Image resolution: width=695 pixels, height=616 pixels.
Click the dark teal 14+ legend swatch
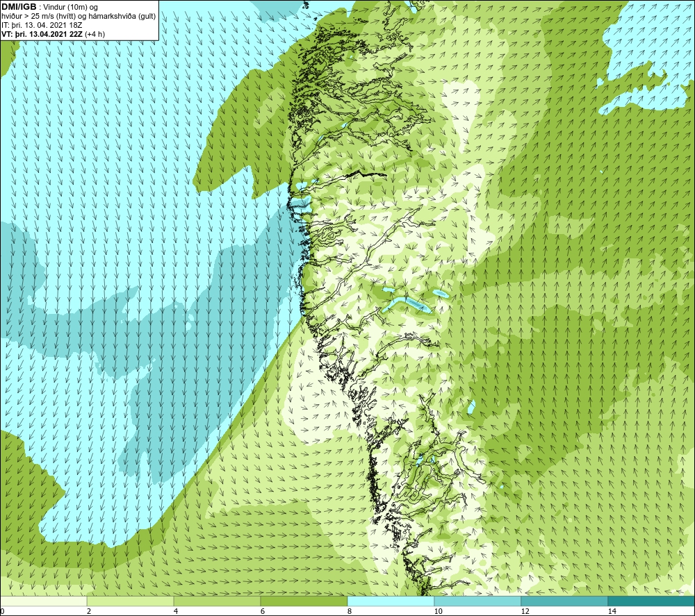(x=652, y=601)
